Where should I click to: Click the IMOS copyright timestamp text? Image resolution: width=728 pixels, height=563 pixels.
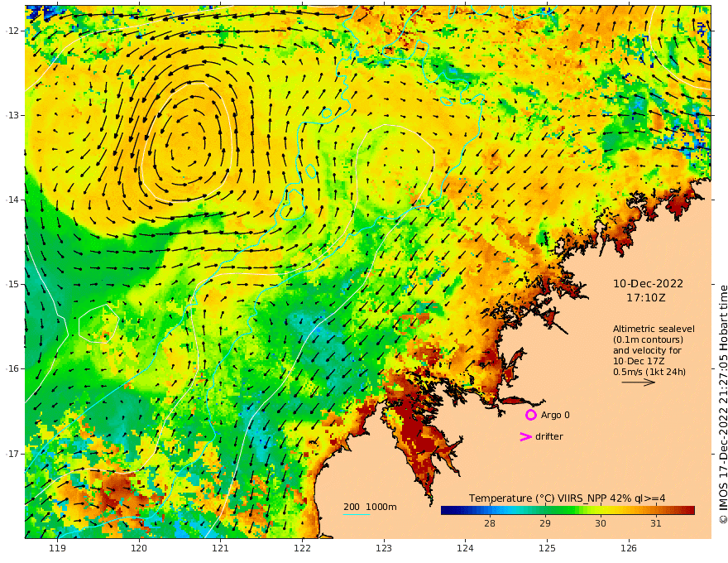723,404
